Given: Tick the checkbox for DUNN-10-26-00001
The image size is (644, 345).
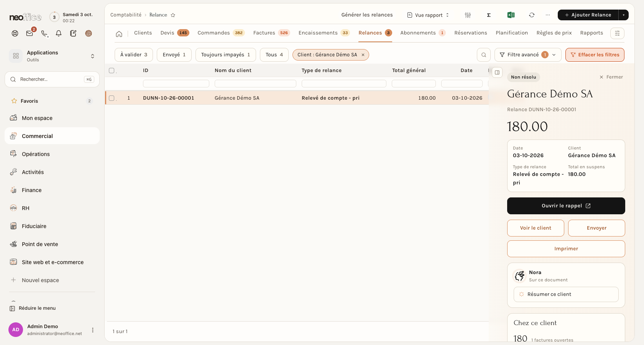Looking at the screenshot, I should (112, 98).
